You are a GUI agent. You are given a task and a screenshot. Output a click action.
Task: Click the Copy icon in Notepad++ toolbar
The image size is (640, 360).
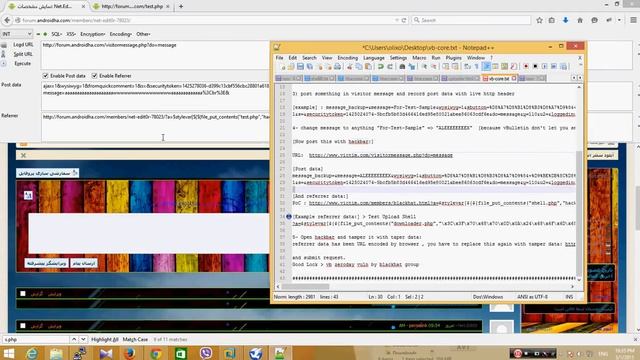tap(359, 67)
